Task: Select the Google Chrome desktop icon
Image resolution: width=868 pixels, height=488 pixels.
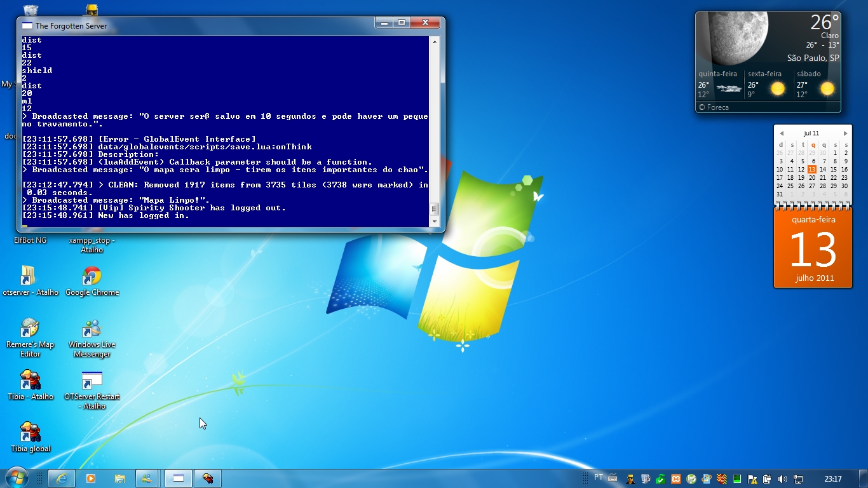Action: pyautogui.click(x=92, y=281)
